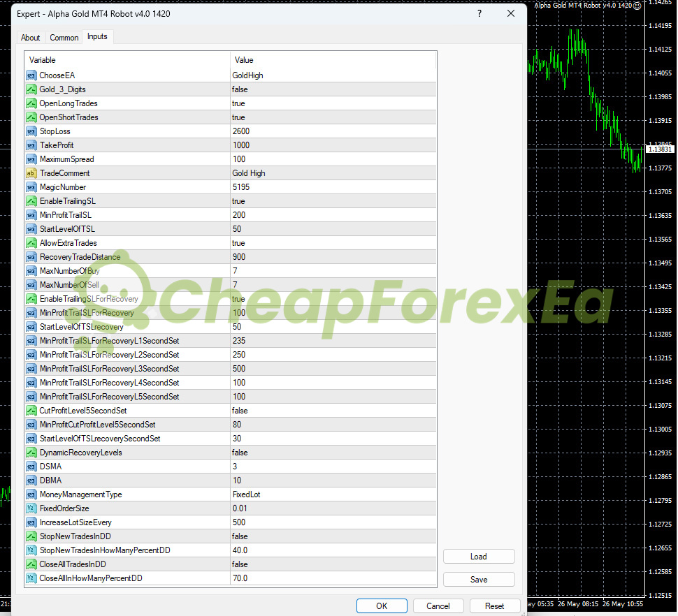Click the boolean icon beside AllowExtraTrades
Viewport: 678px width, 616px height.
coord(31,243)
